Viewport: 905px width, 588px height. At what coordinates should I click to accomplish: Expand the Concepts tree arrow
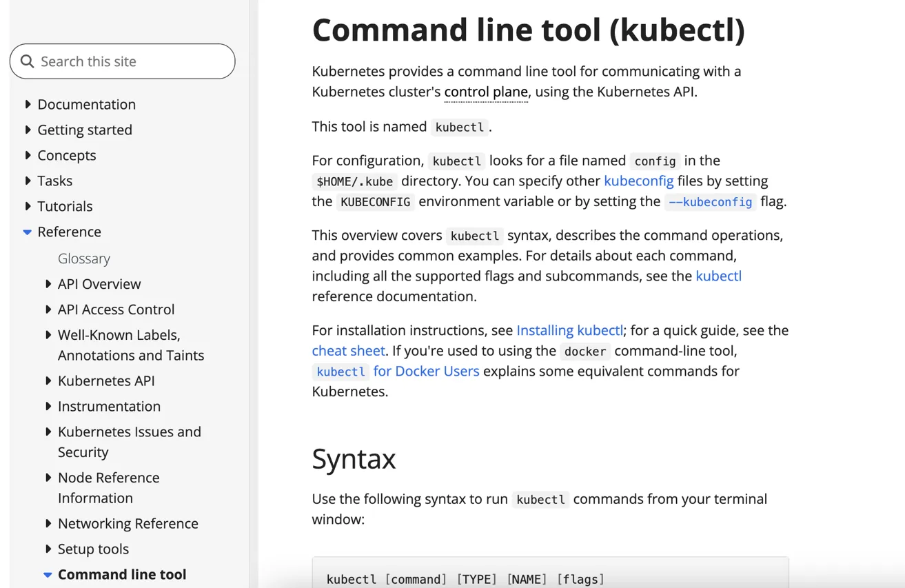tap(28, 155)
